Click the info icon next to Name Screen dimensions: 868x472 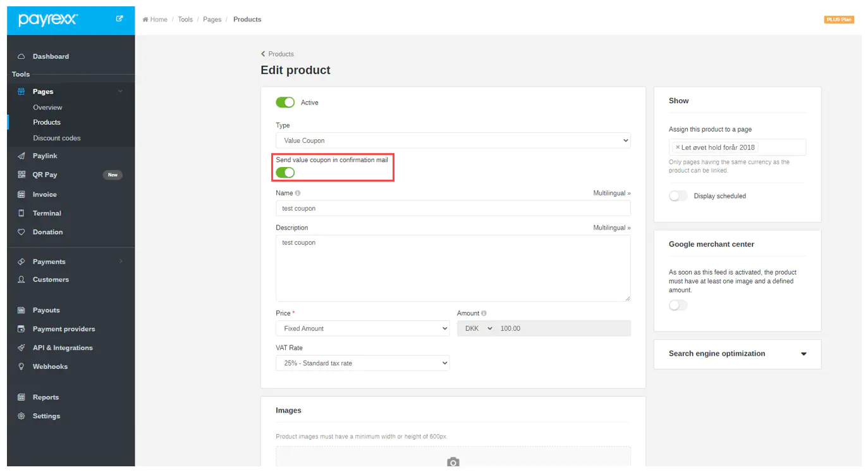pyautogui.click(x=298, y=193)
